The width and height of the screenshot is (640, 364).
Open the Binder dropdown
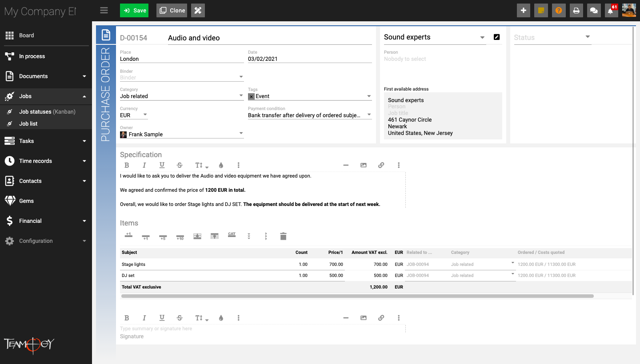coord(182,77)
